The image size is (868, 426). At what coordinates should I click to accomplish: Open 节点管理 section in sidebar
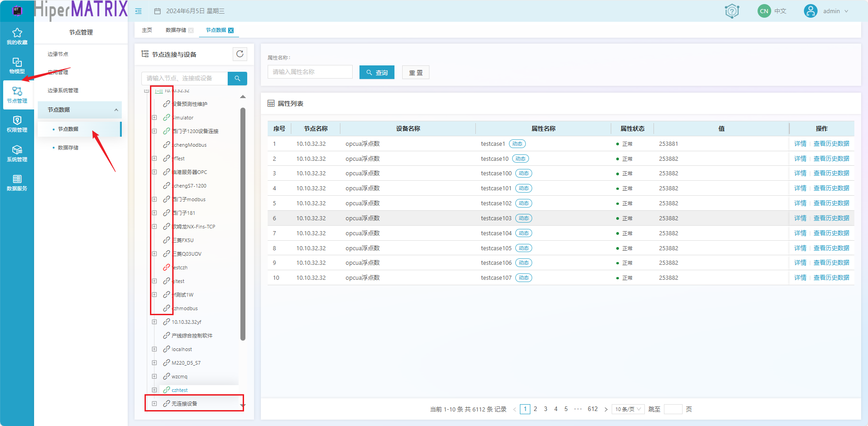pyautogui.click(x=17, y=95)
